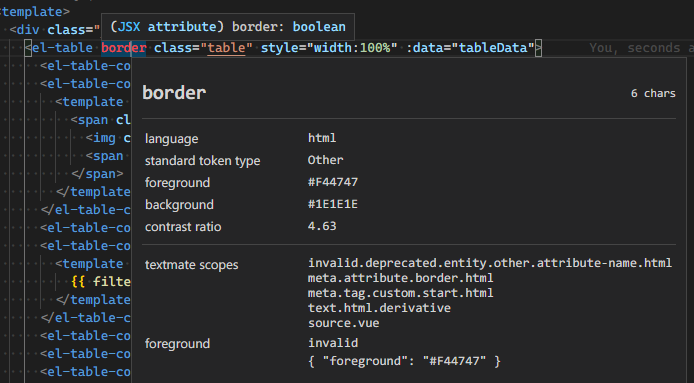Click the '<div class=' code line
The width and height of the screenshot is (694, 383).
coord(55,30)
